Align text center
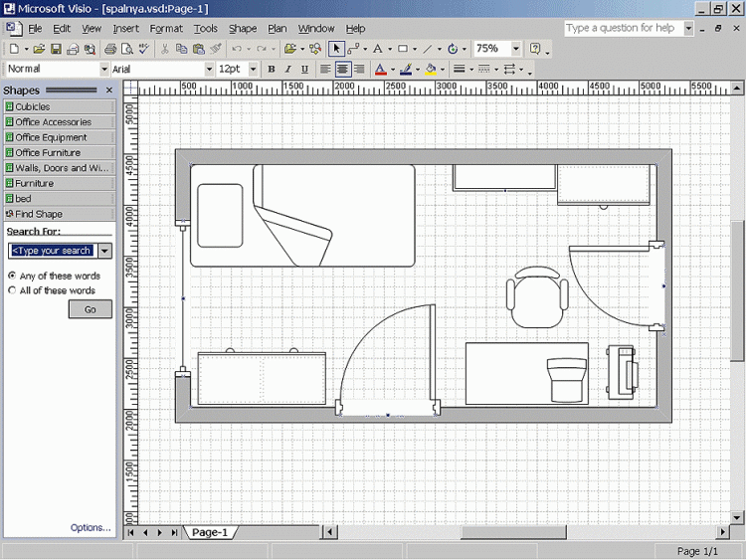 [x=342, y=70]
